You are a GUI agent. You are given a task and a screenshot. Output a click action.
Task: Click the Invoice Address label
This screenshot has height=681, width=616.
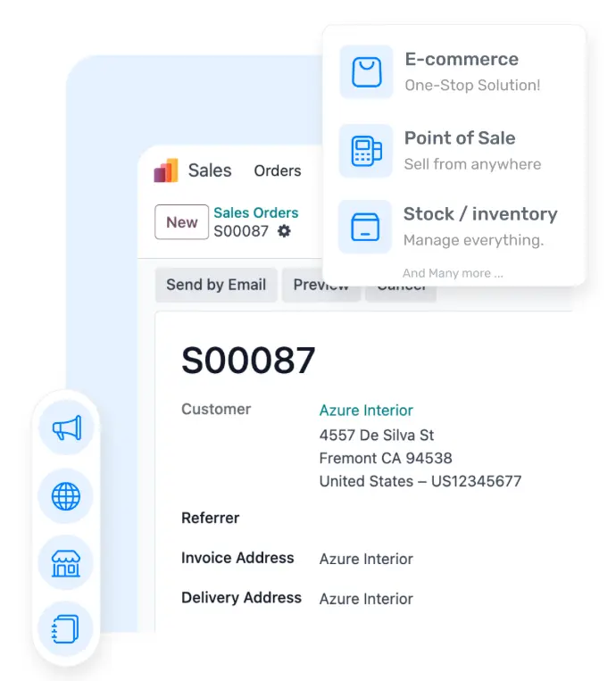(237, 558)
